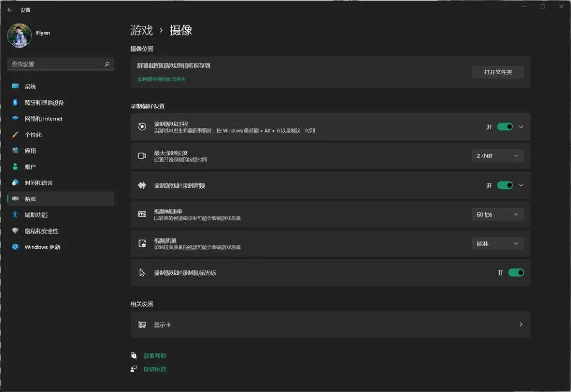Viewport: 571px width, 392px height.
Task: Click the 隐私和安全性 shield icon
Action: pyautogui.click(x=15, y=230)
